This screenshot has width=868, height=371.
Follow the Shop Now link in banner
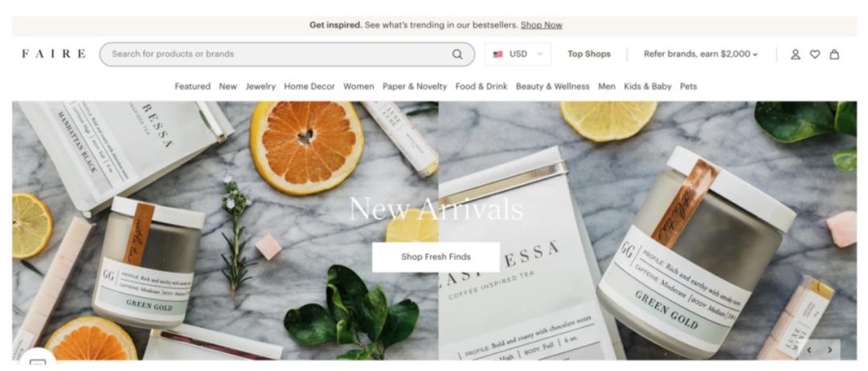[542, 25]
